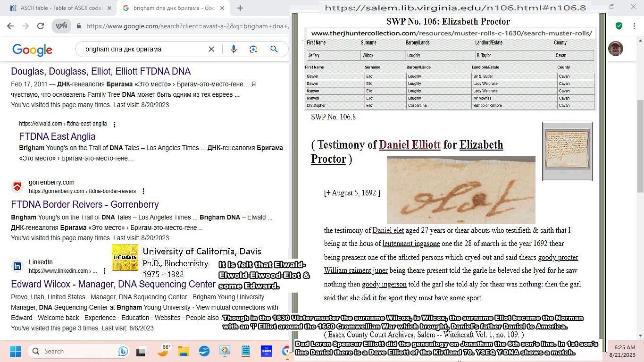Click the Elizabeth Proctor heading link
Image resolution: width=644 pixels, height=362 pixels.
[x=407, y=152]
